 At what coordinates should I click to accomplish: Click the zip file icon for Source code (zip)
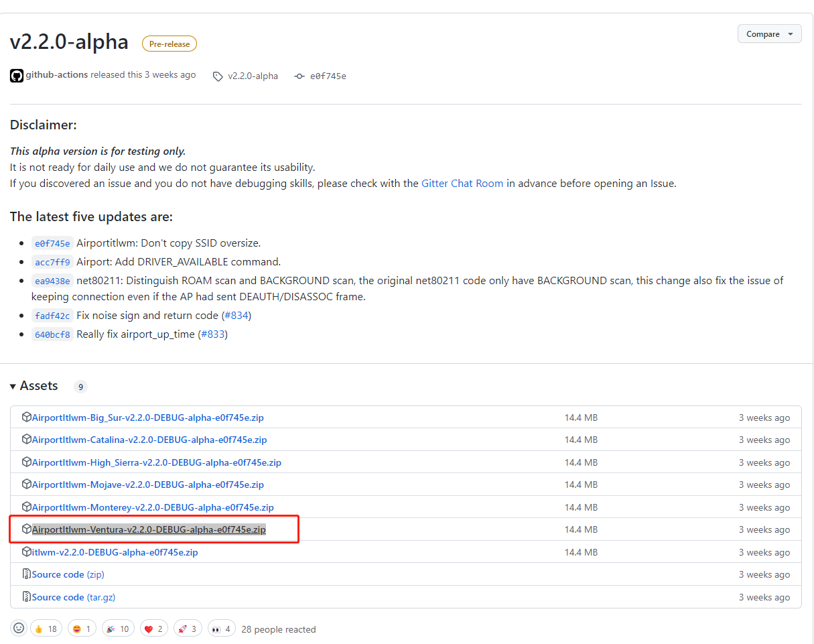[x=27, y=574]
